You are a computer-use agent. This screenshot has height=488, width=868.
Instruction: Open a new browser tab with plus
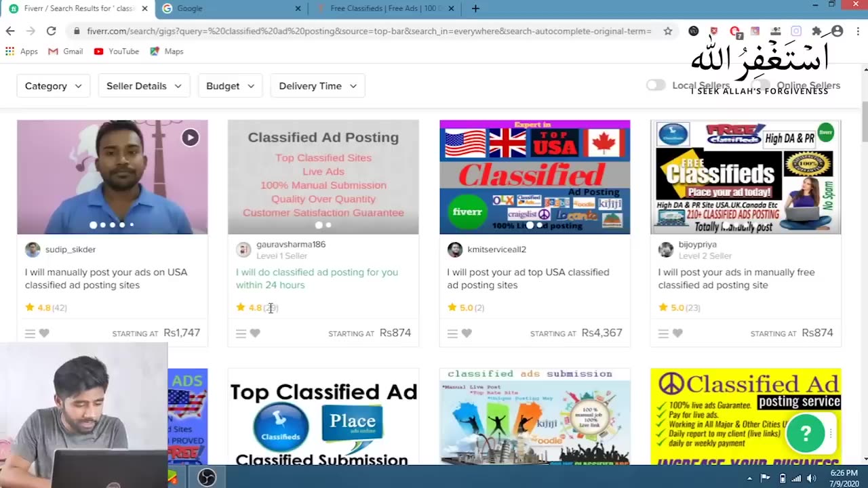[x=475, y=9]
